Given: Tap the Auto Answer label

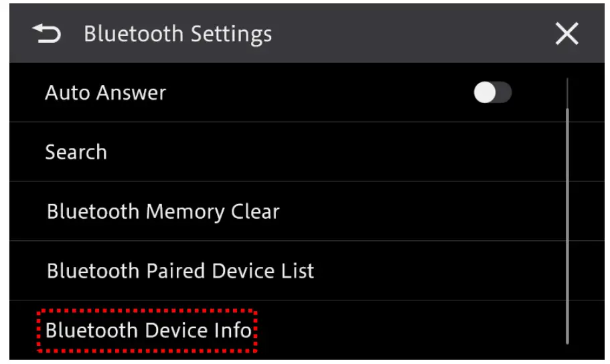Looking at the screenshot, I should (105, 93).
